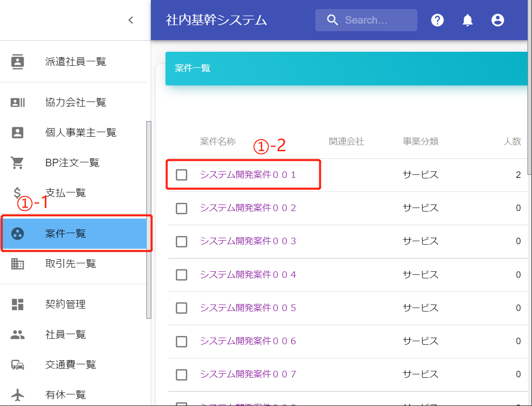Click the 契約管理 dashboard icon
Screen dimensions: 532x406
coord(18,304)
